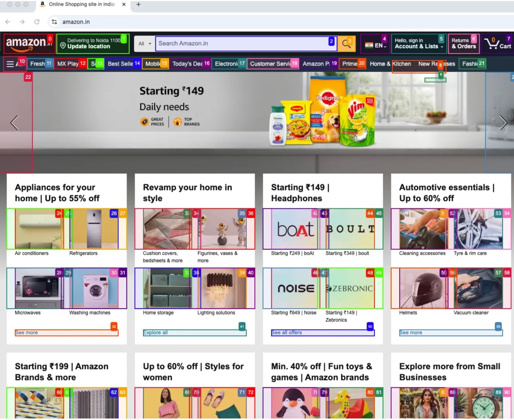Open a new browser tab with the plus icon
514x420 pixels.
(x=138, y=4)
